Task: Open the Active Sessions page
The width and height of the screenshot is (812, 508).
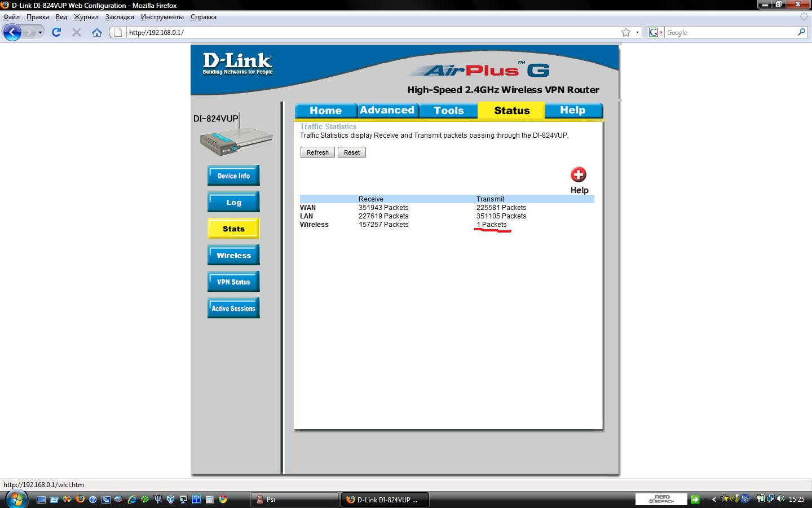Action: click(233, 308)
